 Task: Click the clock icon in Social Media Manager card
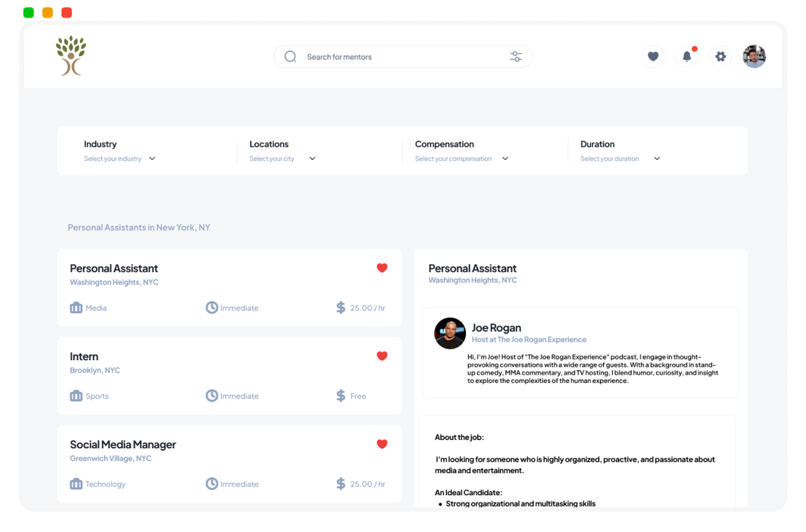click(x=212, y=484)
